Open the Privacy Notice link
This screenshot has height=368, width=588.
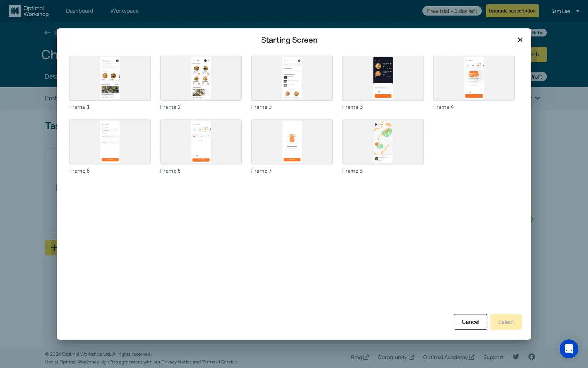[x=176, y=362]
